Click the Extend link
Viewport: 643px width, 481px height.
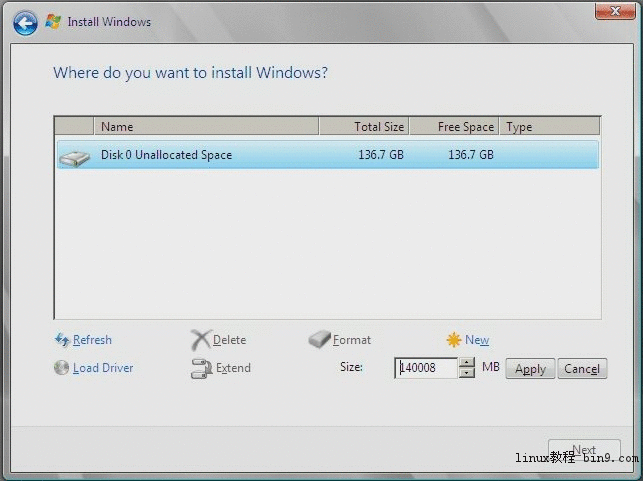pos(233,368)
